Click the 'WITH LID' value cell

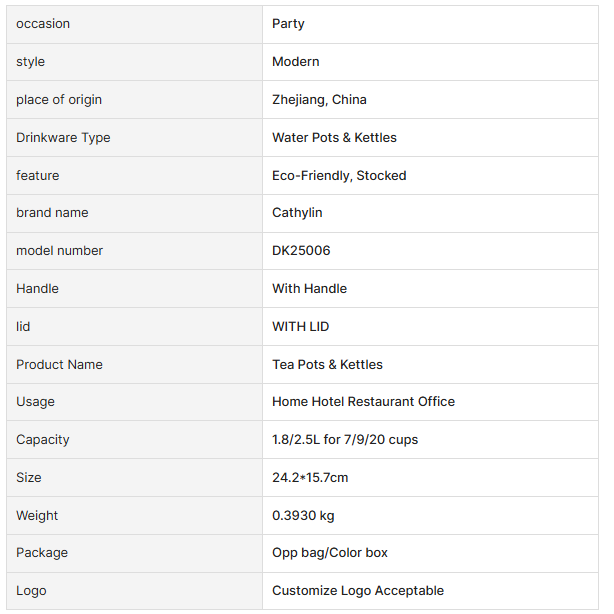pos(300,327)
